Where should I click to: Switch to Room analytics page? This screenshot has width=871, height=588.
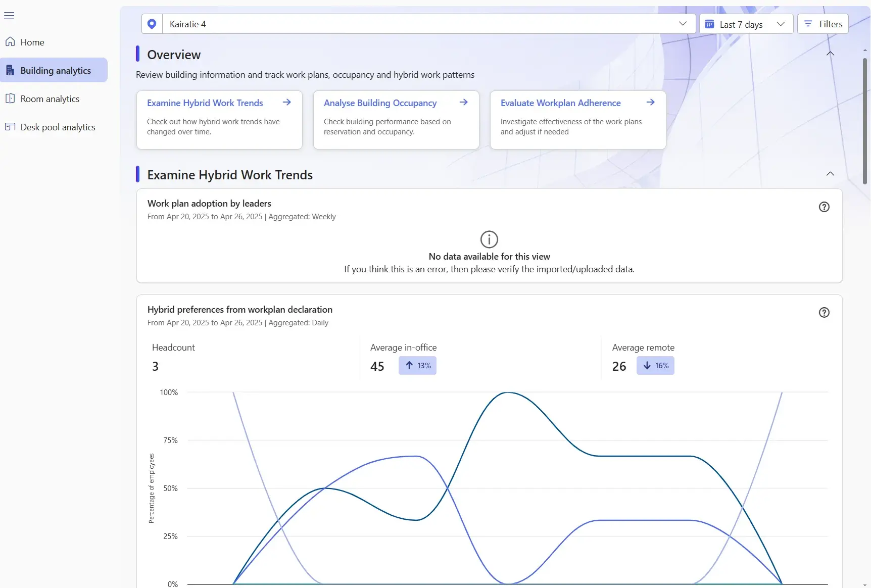pos(50,99)
